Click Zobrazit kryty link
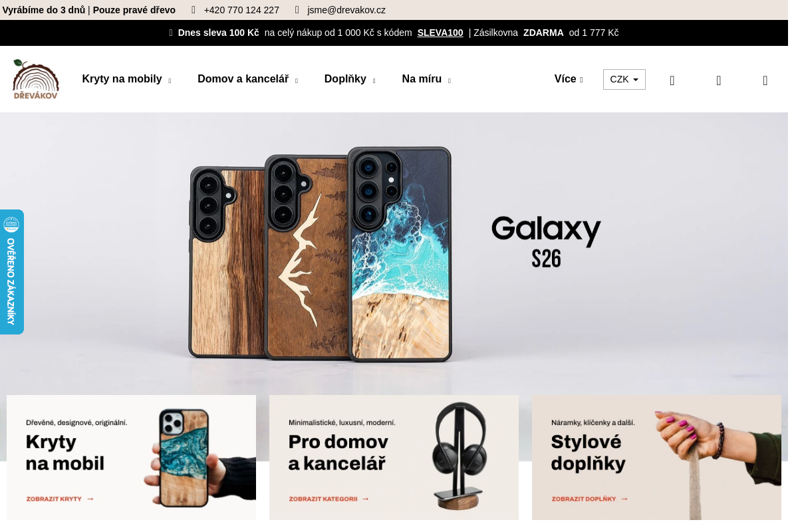The image size is (798, 532). pyautogui.click(x=60, y=499)
